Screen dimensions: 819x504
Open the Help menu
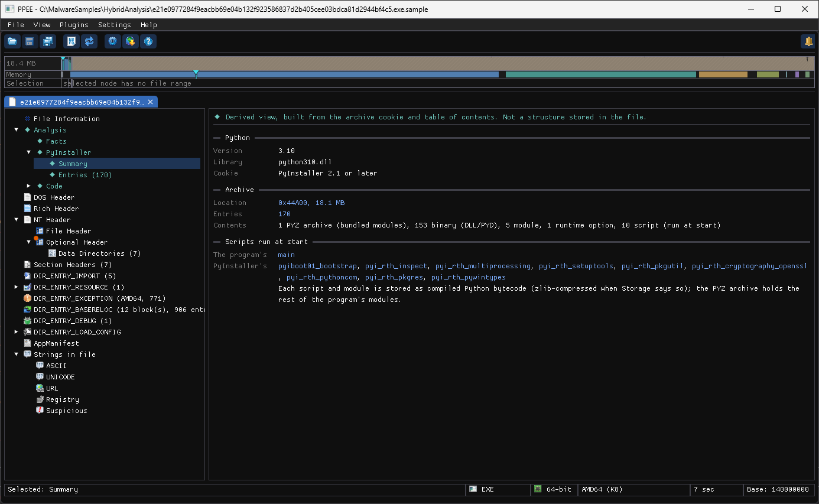[x=149, y=25]
